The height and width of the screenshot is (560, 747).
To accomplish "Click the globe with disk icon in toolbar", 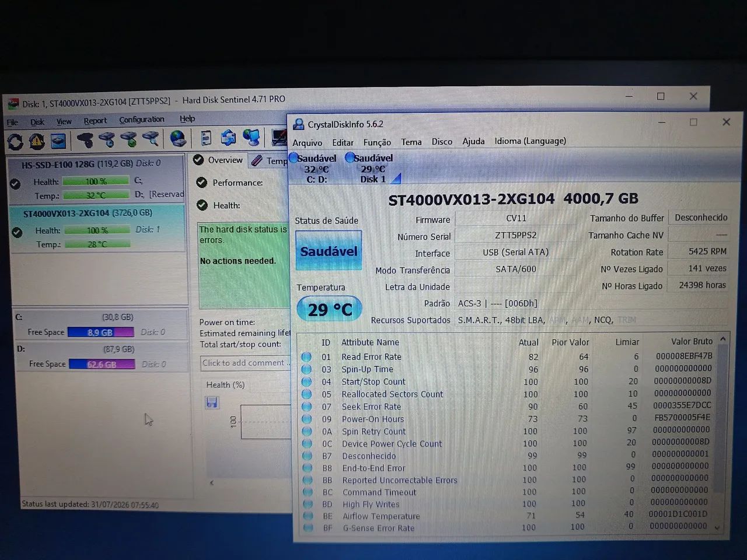I will (x=178, y=138).
